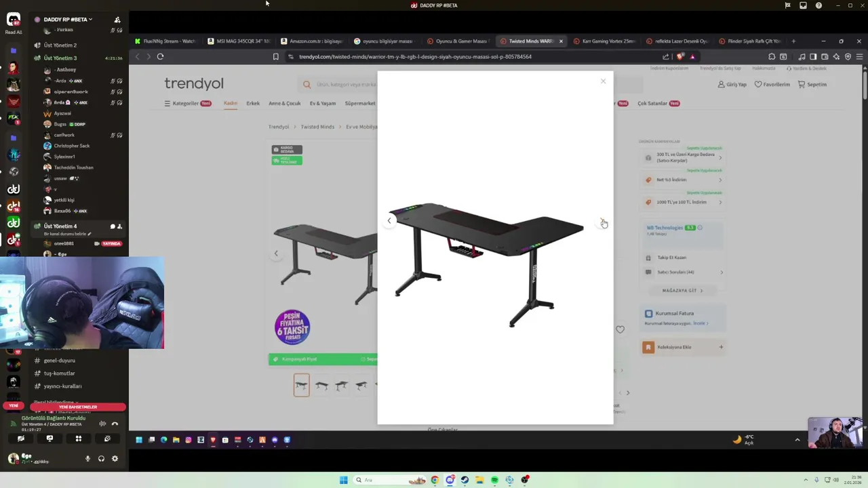Open Discord home Read All icon
This screenshot has width=868, height=488.
click(14, 20)
